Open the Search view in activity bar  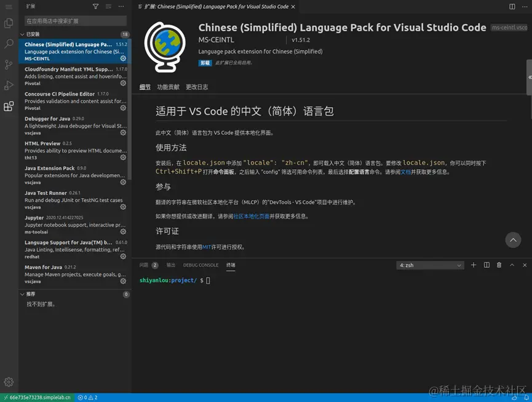pyautogui.click(x=9, y=44)
